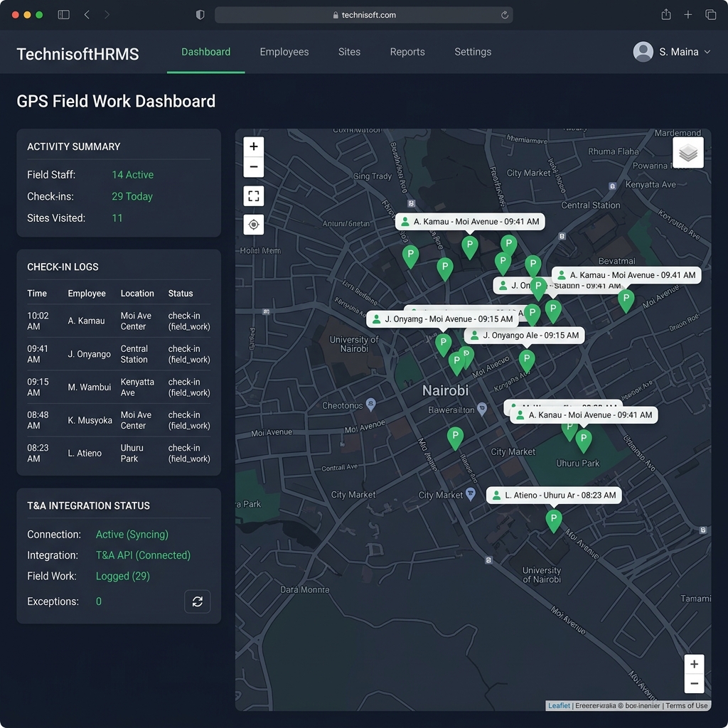728x728 pixels.
Task: Open the map layers control
Action: (x=687, y=152)
